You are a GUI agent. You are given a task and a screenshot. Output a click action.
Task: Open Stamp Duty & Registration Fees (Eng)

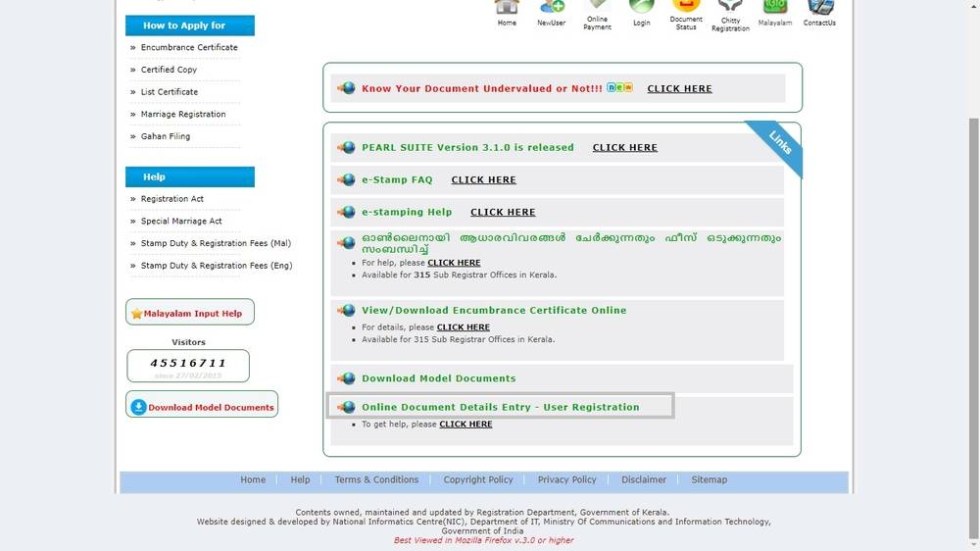(217, 266)
